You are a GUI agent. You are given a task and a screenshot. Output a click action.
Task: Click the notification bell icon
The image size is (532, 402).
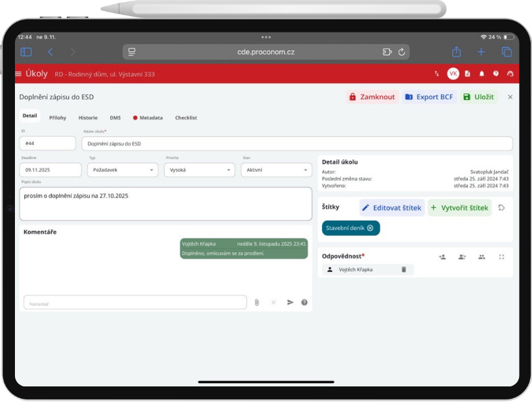(x=481, y=74)
